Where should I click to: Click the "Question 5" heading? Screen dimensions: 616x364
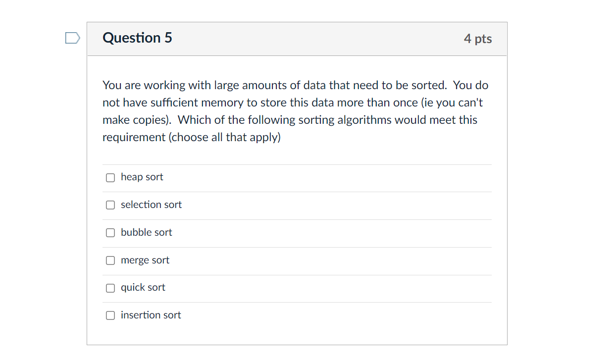click(x=137, y=38)
